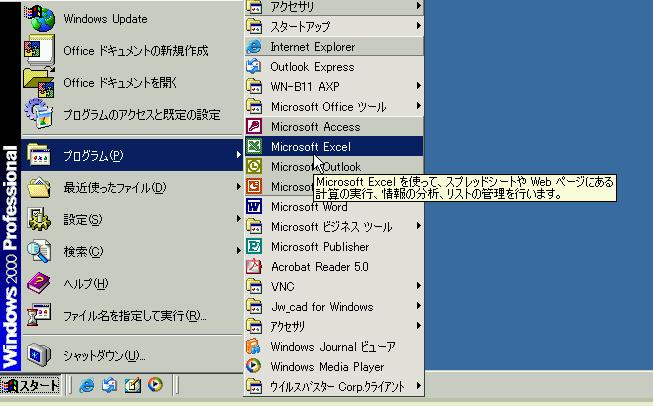Screen dimensions: 653x406
Task: Expand the 設定(S) submenu arrow
Action: pyautogui.click(x=239, y=219)
